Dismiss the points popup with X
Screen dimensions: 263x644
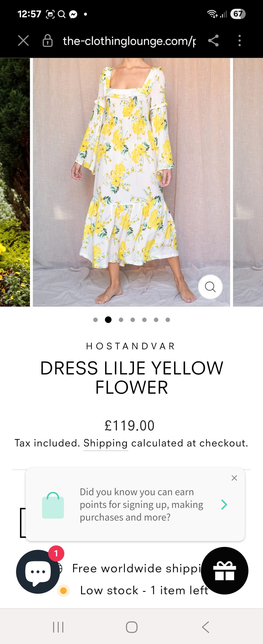234,478
